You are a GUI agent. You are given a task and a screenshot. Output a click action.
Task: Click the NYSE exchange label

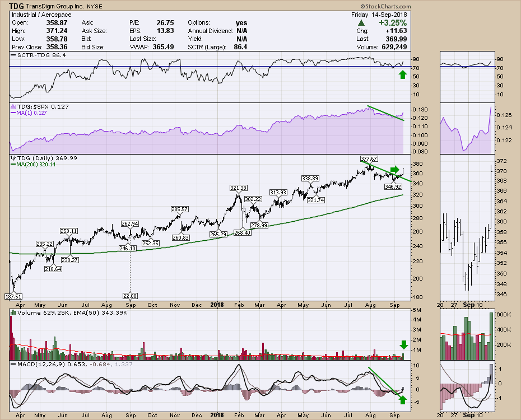point(95,6)
